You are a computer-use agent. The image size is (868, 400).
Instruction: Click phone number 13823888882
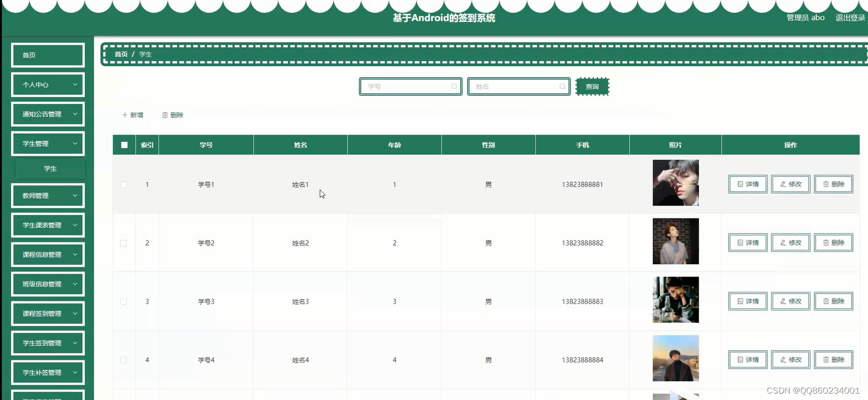(x=582, y=243)
